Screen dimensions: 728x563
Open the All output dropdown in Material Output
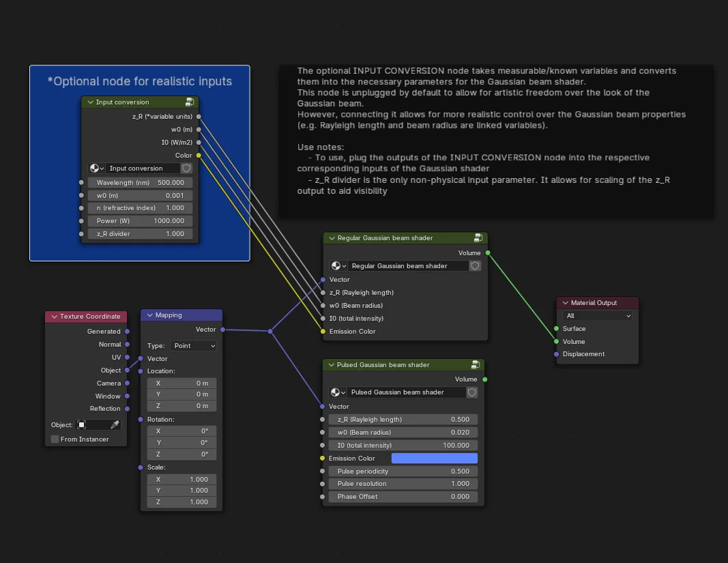pyautogui.click(x=597, y=315)
